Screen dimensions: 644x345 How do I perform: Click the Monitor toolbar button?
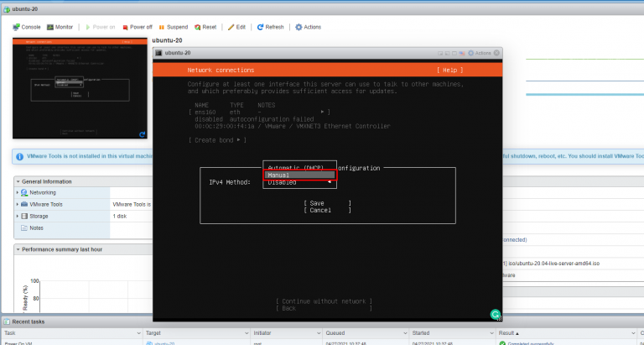[x=60, y=27]
